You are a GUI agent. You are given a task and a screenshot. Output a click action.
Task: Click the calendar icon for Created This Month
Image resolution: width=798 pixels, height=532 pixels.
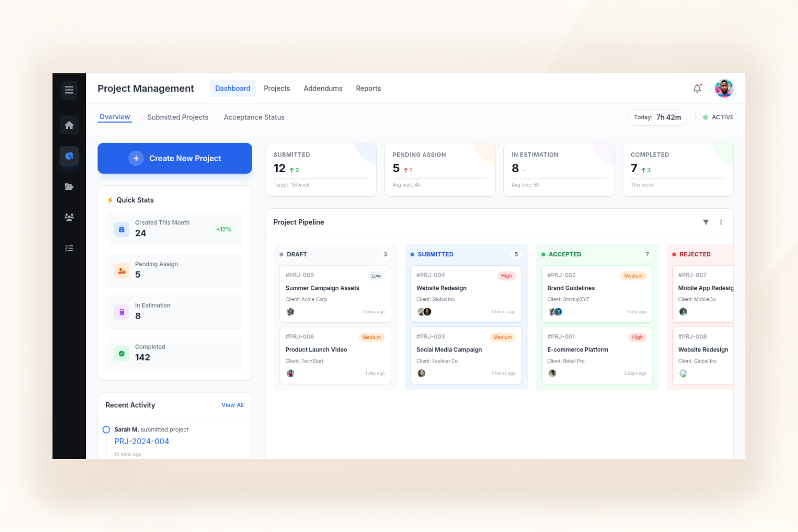pos(122,230)
